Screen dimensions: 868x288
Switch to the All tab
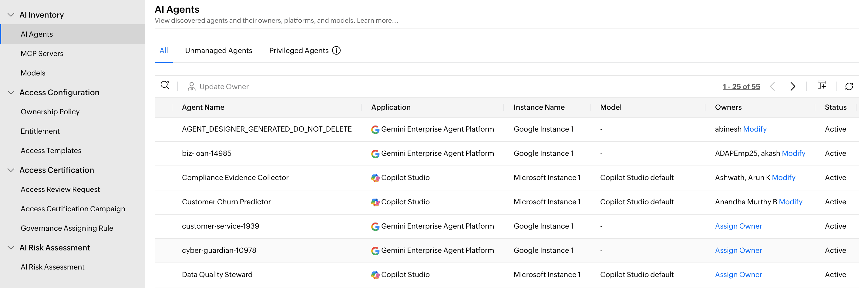pos(164,51)
